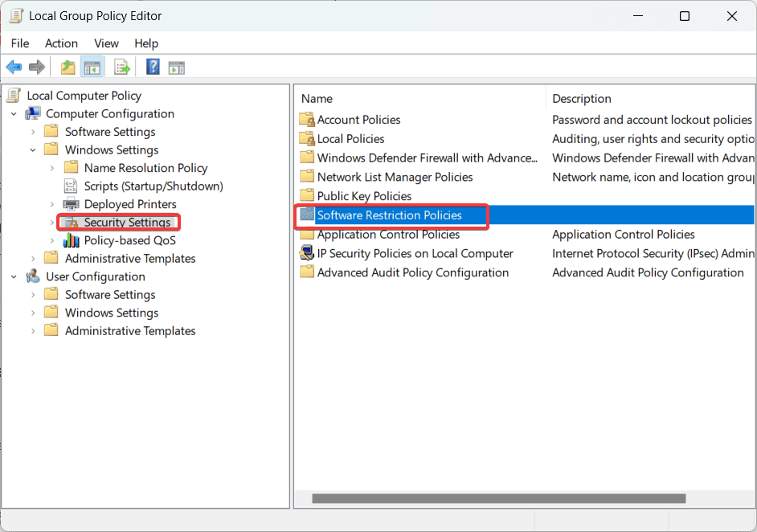757x532 pixels.
Task: Collapse the Computer Configuration node
Action: tap(14, 114)
